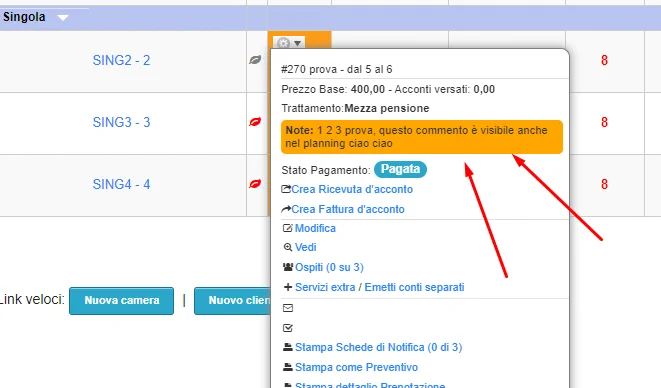The image size is (661, 388).
Task: Select Vedi in booking menu
Action: pos(306,247)
